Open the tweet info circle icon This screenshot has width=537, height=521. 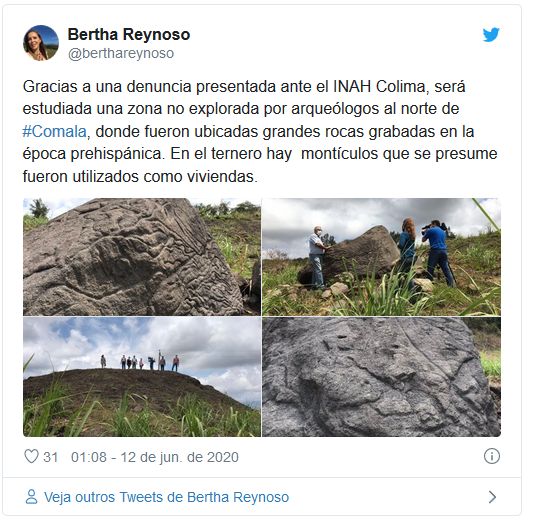click(492, 456)
